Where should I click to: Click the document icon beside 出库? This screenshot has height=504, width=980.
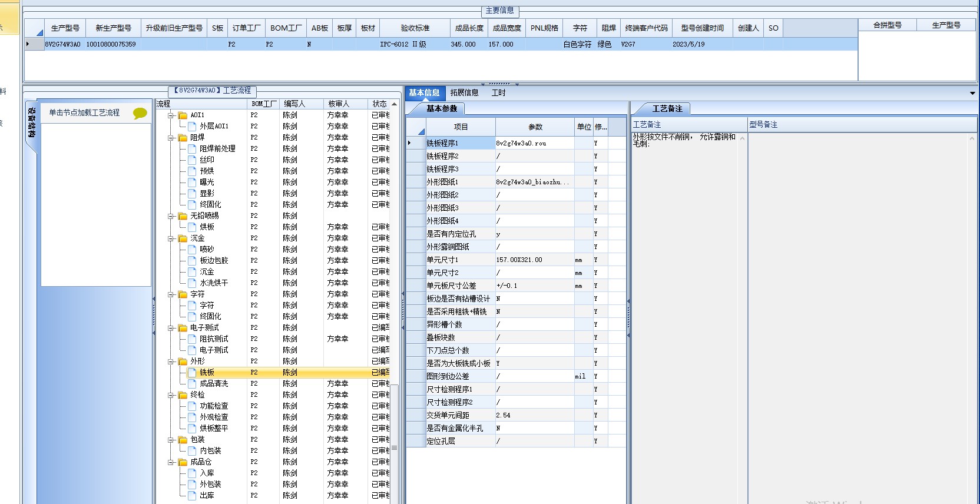coord(192,495)
